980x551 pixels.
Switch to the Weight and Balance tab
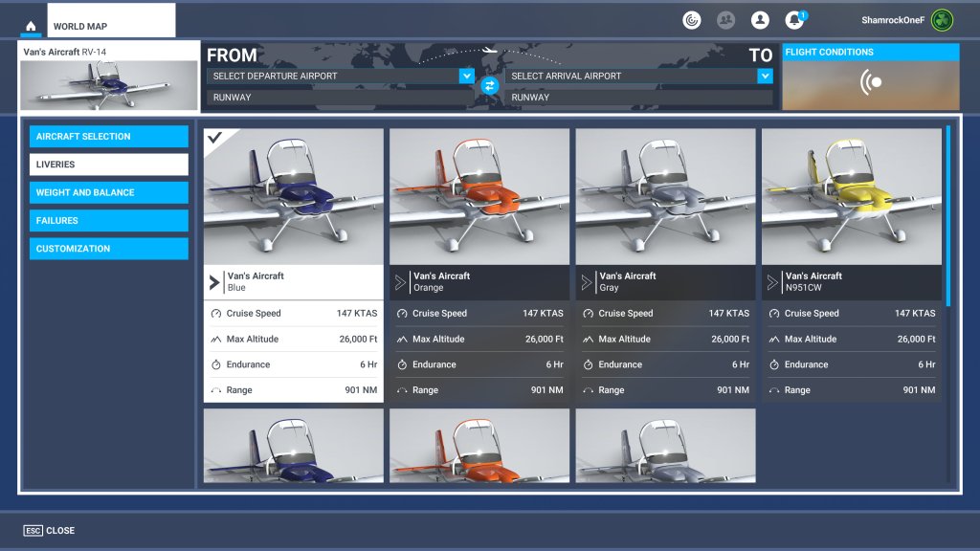108,192
